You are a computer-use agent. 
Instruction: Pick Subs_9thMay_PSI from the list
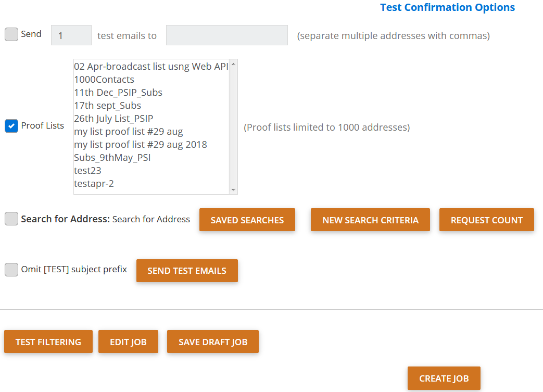pyautogui.click(x=151, y=158)
